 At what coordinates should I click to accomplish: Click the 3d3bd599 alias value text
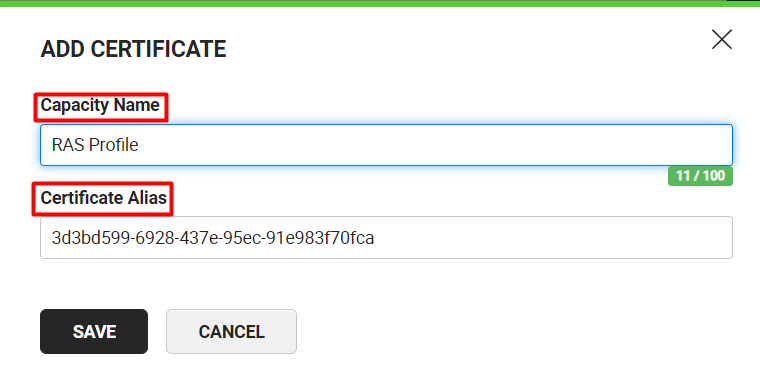click(213, 238)
